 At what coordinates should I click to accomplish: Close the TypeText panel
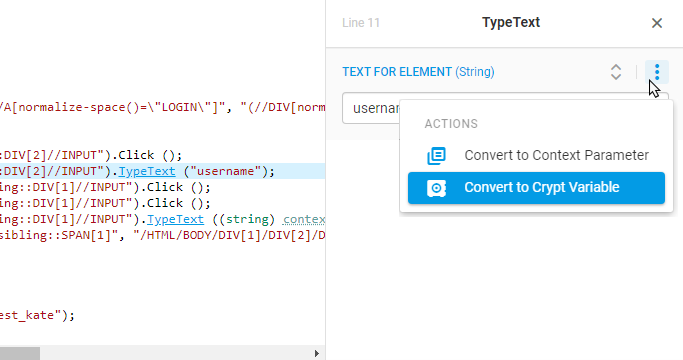tap(657, 23)
